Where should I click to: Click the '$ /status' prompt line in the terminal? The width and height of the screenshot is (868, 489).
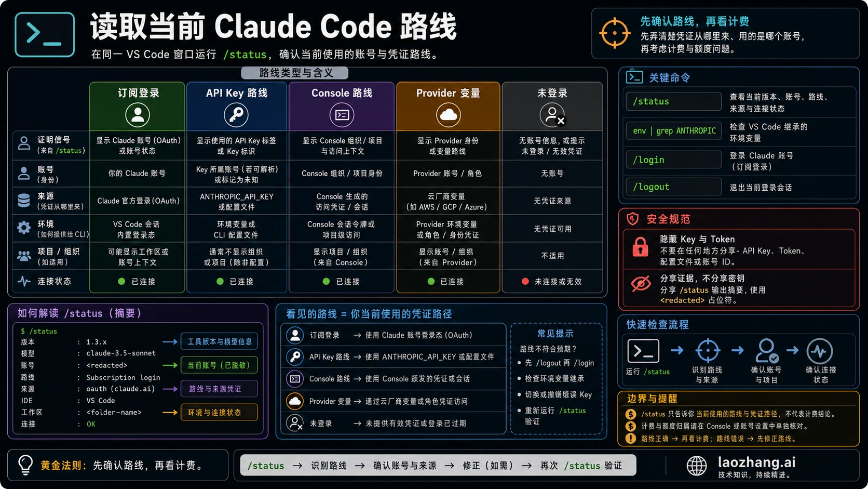(x=39, y=331)
